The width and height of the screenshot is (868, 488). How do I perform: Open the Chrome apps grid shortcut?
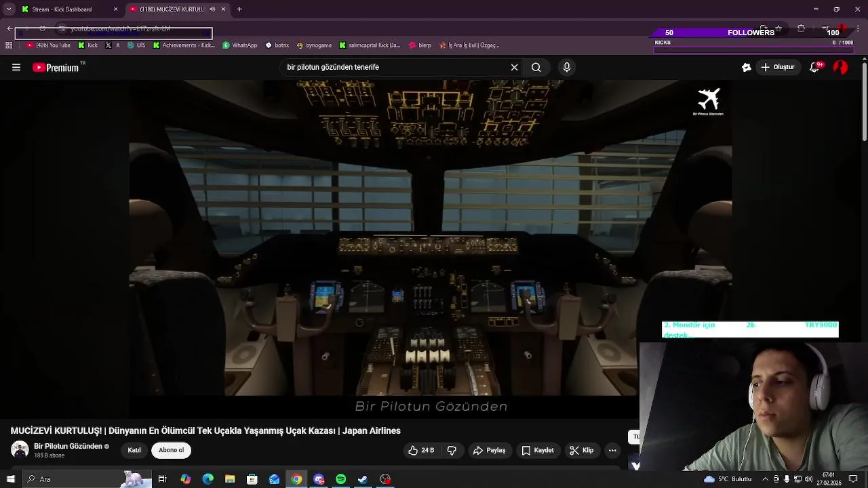pyautogui.click(x=9, y=45)
